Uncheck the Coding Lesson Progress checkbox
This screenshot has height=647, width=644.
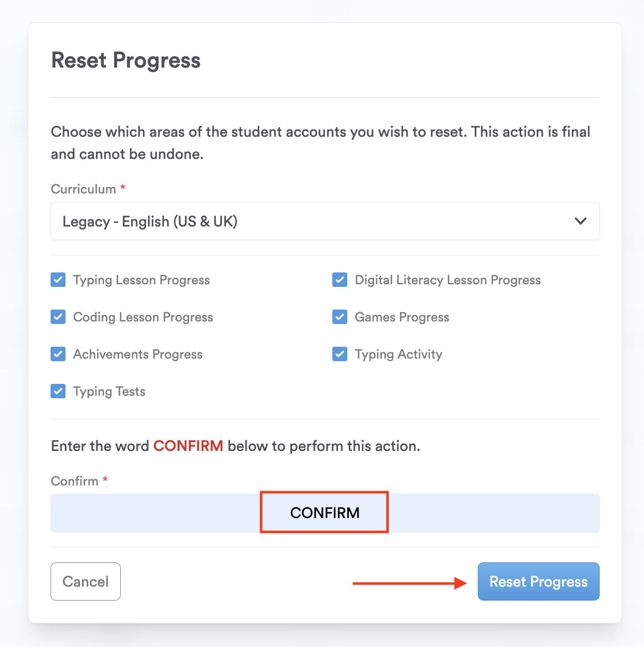58,317
